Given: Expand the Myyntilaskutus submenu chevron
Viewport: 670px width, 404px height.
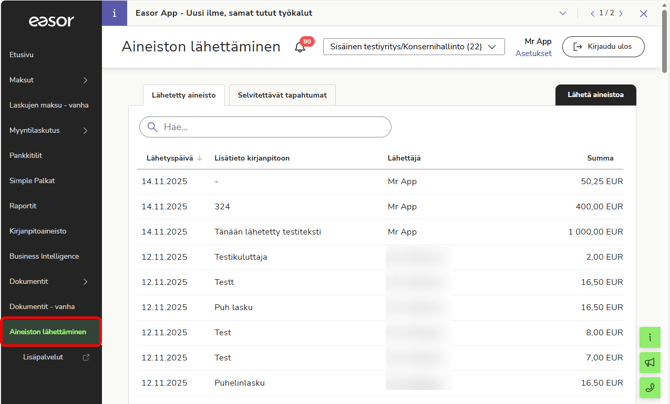Looking at the screenshot, I should point(85,130).
